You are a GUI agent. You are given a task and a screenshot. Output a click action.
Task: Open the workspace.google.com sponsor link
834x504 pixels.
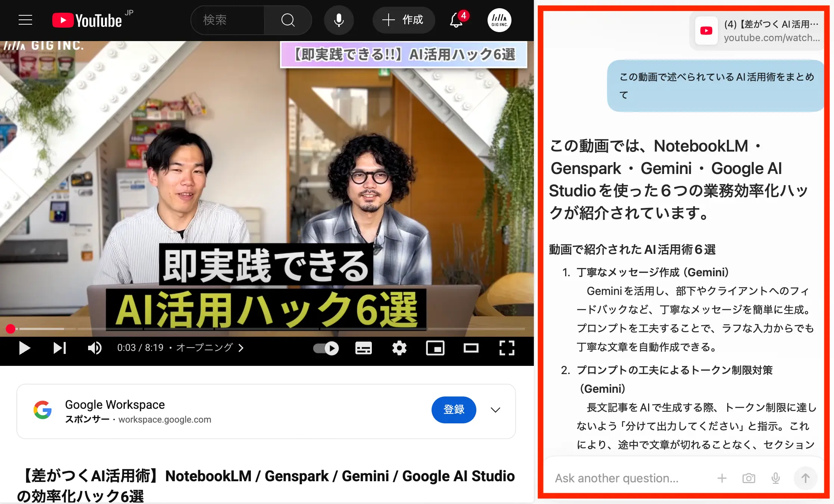[x=165, y=420]
